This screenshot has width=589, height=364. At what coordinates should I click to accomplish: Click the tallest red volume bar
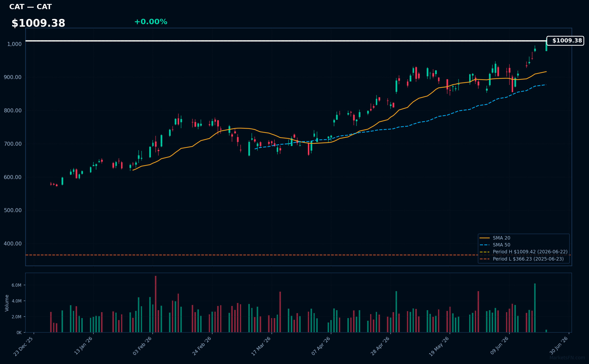(156, 304)
